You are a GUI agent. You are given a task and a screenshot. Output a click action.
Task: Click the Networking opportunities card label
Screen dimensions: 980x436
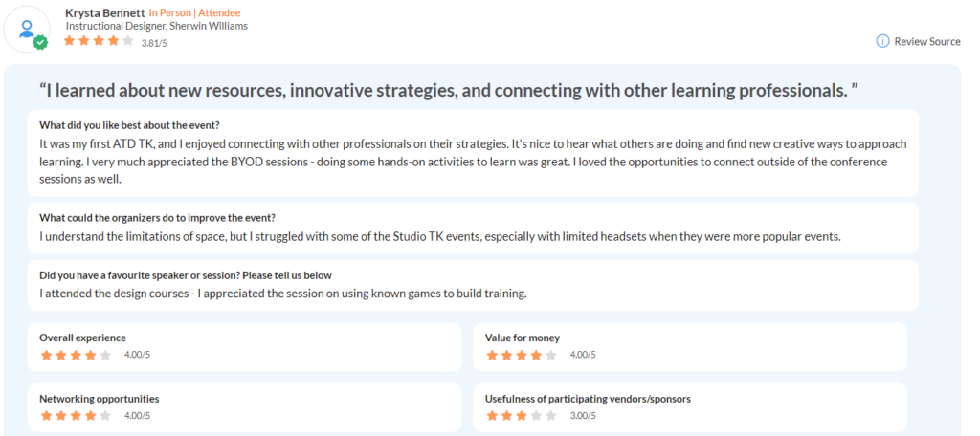pos(100,399)
